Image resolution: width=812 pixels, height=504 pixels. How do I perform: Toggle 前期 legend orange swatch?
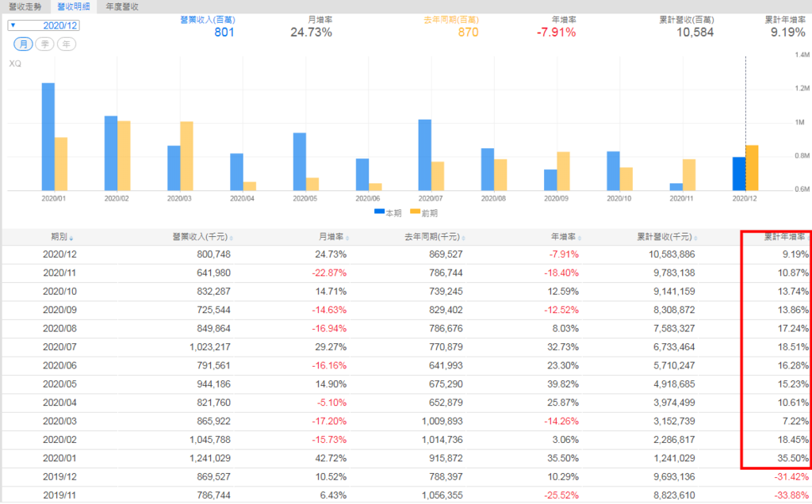click(x=415, y=212)
